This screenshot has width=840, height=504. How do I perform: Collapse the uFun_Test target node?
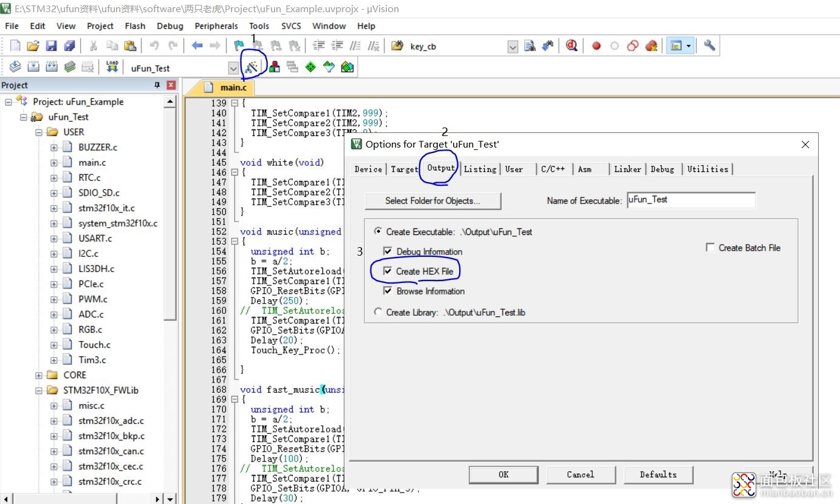pyautogui.click(x=24, y=117)
